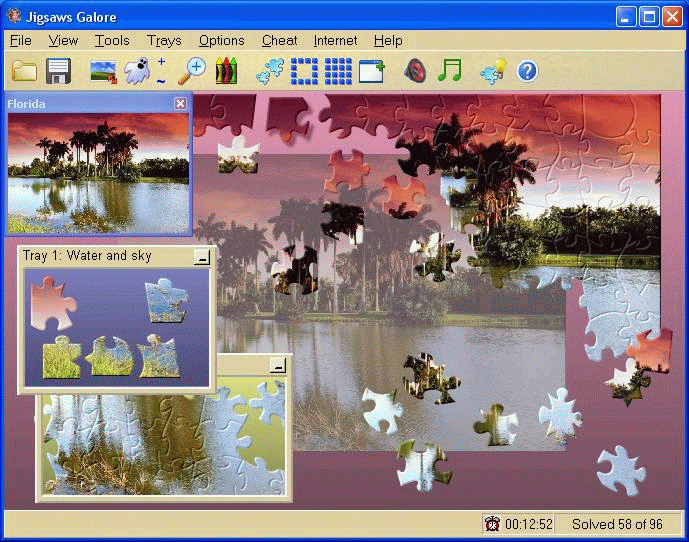This screenshot has height=542, width=689.
Task: Minimize the untitled second tray window
Action: 278,365
